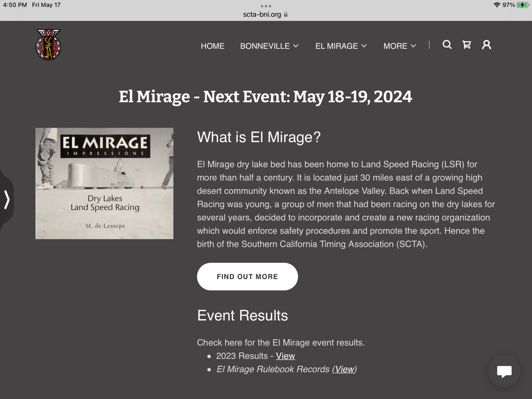Screen dimensions: 532x399
Task: Click the SCTA logo in header
Action: pyautogui.click(x=48, y=45)
